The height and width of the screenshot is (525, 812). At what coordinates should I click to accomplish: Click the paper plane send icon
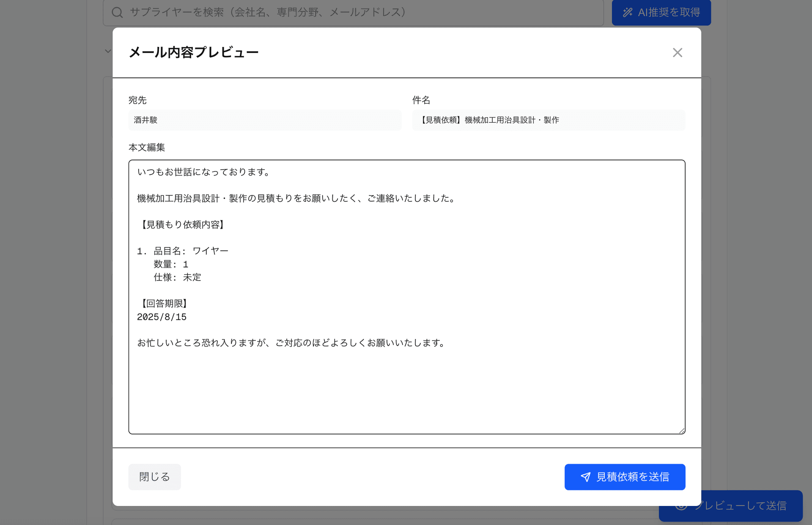click(585, 477)
